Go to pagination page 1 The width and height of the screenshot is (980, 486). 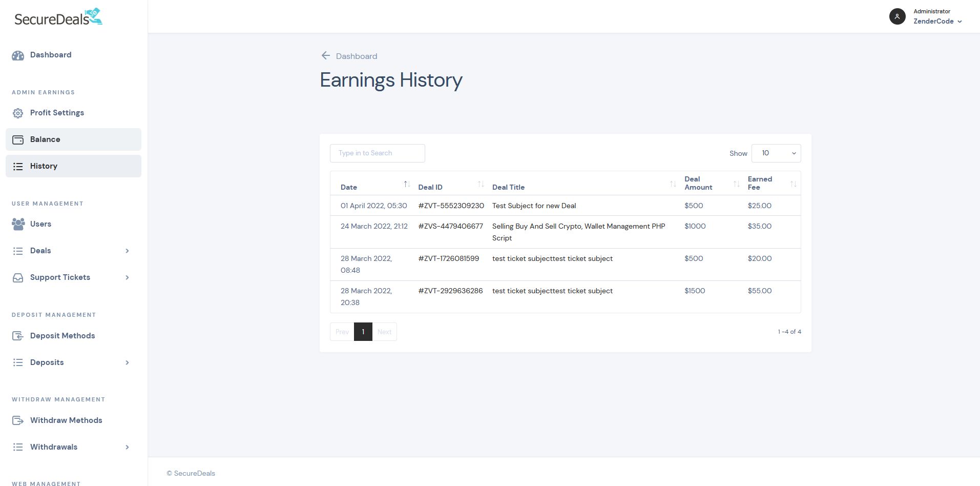(363, 332)
